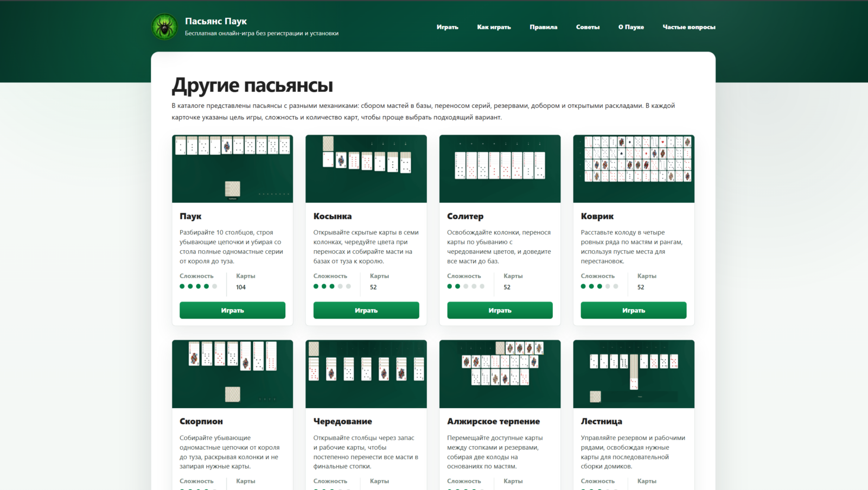The width and height of the screenshot is (868, 490).
Task: Click the Коврик difficulty rating dots
Action: click(599, 286)
